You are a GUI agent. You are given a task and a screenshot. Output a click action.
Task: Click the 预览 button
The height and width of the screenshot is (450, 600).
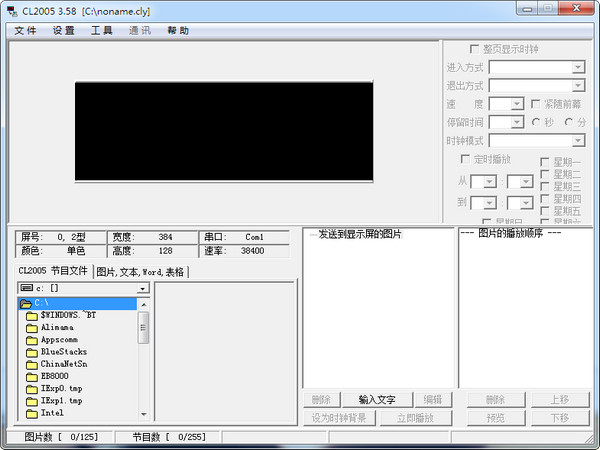(496, 418)
